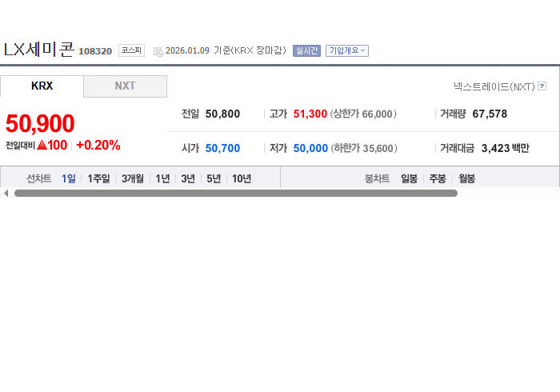The width and height of the screenshot is (560, 392).
Task: Show the 월봉 candle chart
Action: pyautogui.click(x=466, y=178)
